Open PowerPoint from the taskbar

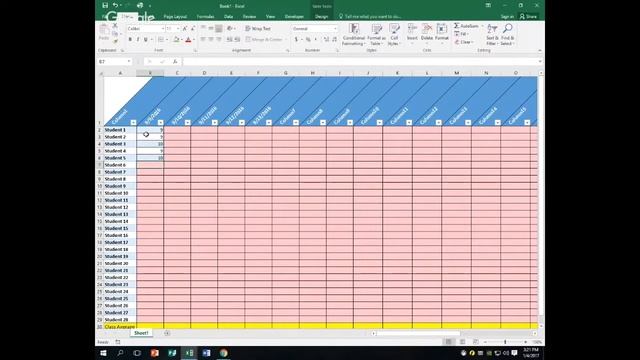155,353
